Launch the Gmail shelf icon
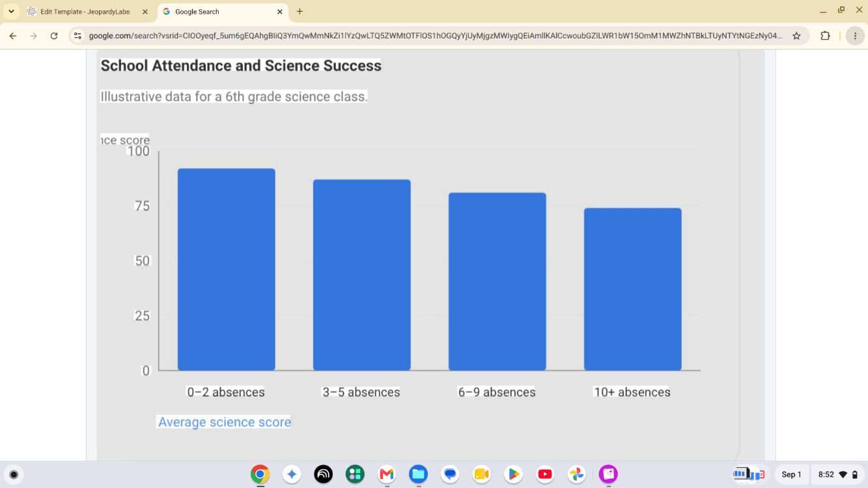 [x=387, y=474]
